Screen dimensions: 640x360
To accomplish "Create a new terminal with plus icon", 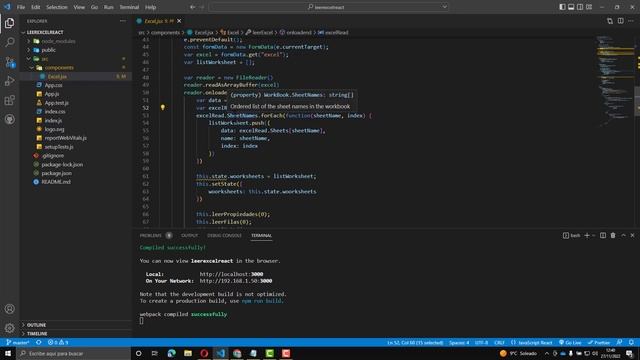I will (x=587, y=236).
